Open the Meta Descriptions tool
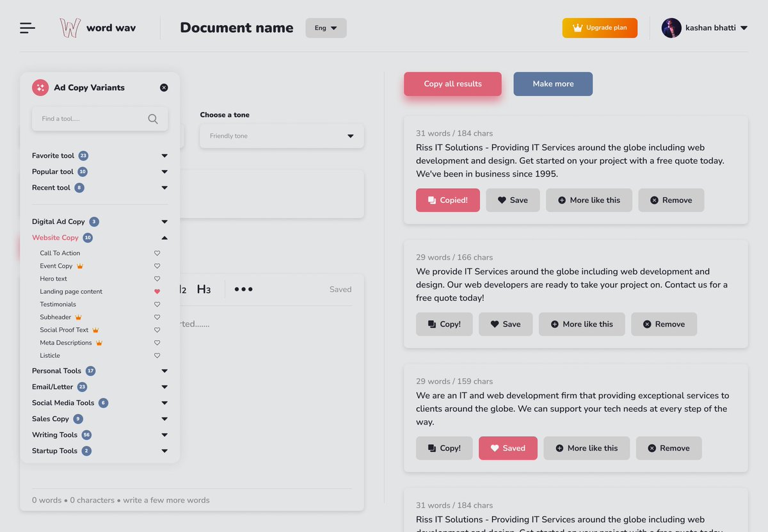Image resolution: width=768 pixels, height=532 pixels. pos(66,343)
